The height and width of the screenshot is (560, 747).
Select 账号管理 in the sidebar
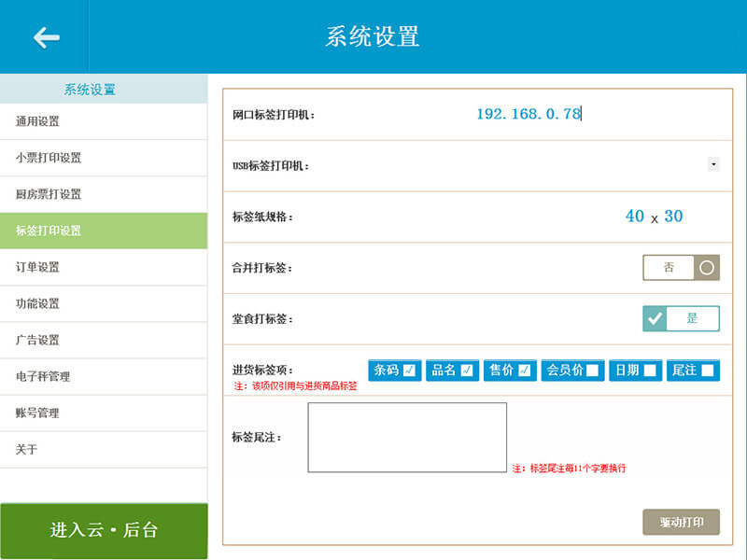(103, 413)
